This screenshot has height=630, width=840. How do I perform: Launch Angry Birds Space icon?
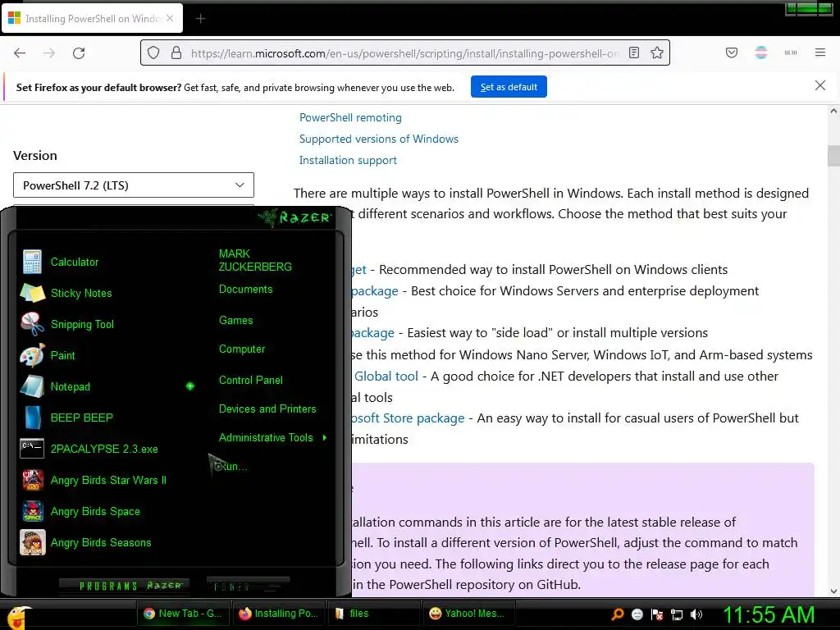click(x=32, y=511)
